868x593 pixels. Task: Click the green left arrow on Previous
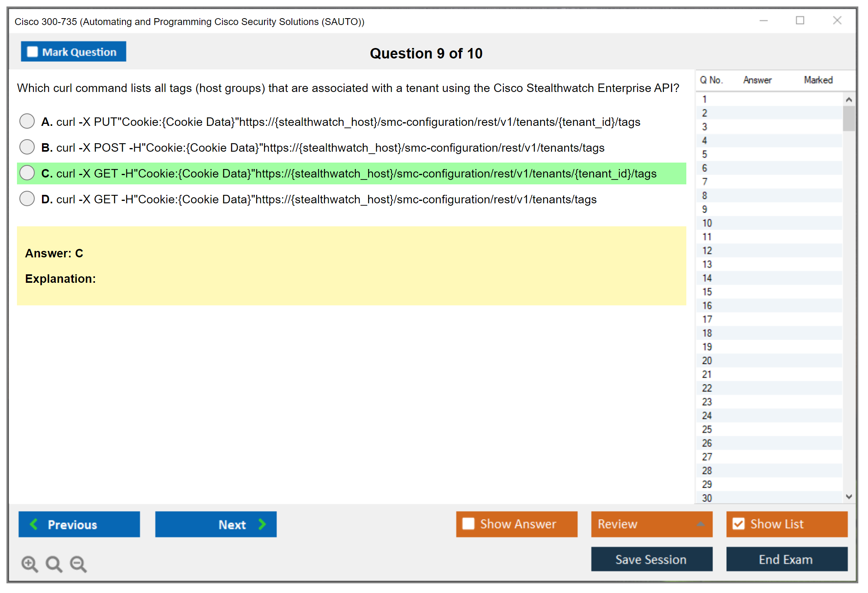[x=34, y=524]
